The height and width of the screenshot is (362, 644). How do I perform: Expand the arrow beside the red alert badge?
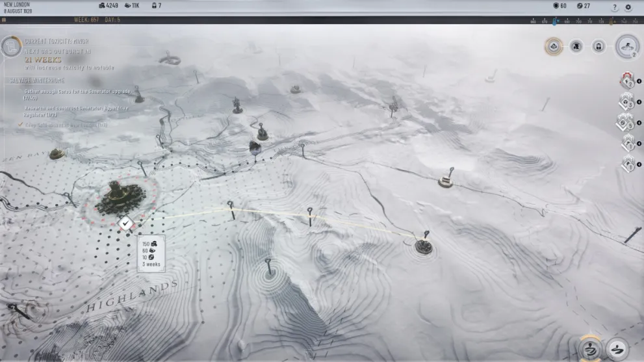[x=639, y=81]
